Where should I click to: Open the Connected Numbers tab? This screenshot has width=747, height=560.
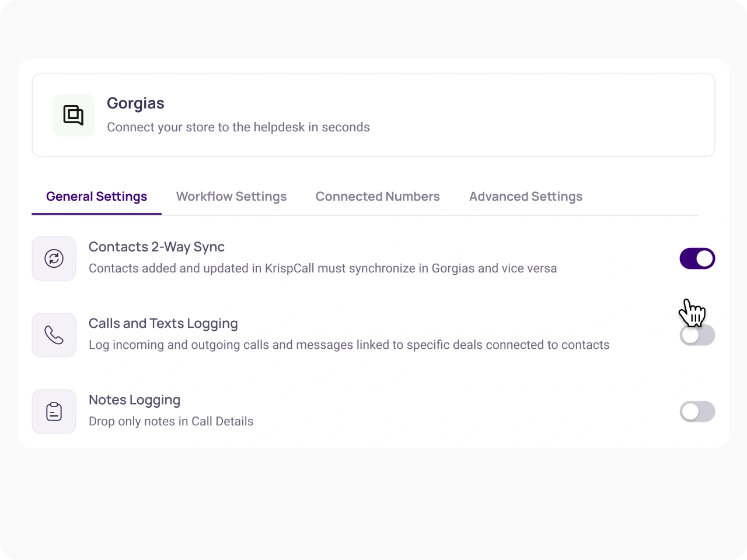[x=378, y=197]
